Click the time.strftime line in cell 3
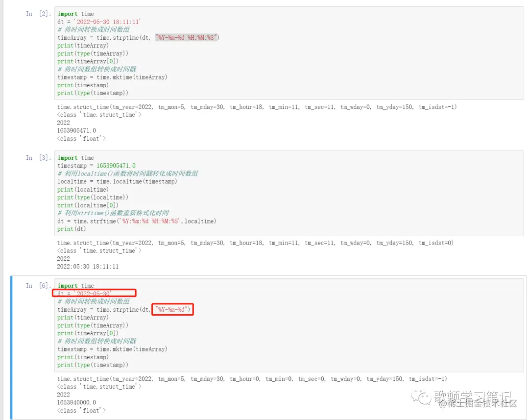 tap(137, 221)
